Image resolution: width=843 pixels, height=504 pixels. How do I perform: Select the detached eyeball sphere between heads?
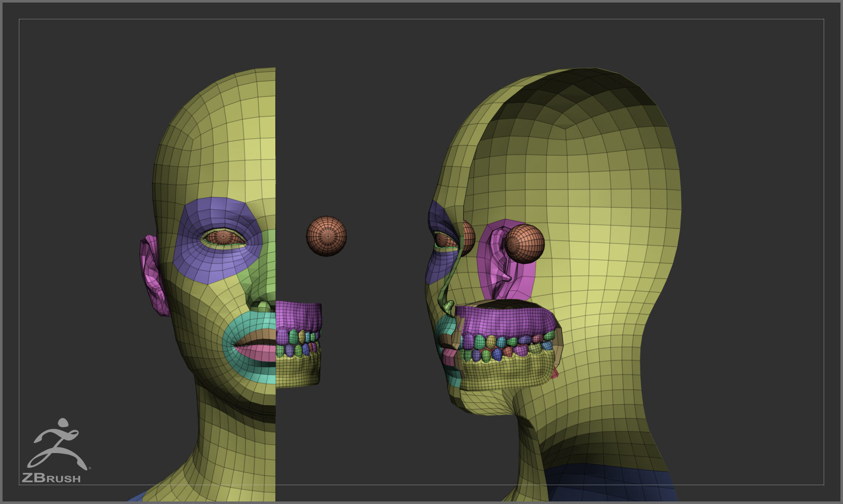pos(326,236)
